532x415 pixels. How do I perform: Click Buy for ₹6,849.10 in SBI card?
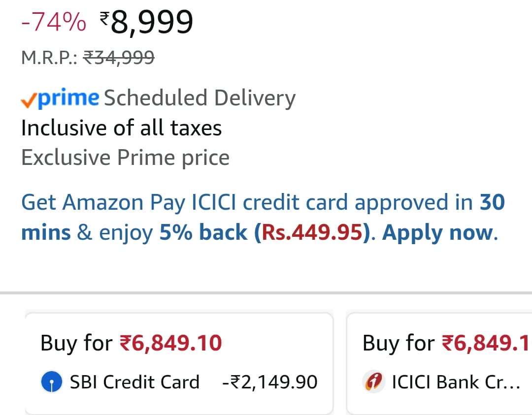131,343
